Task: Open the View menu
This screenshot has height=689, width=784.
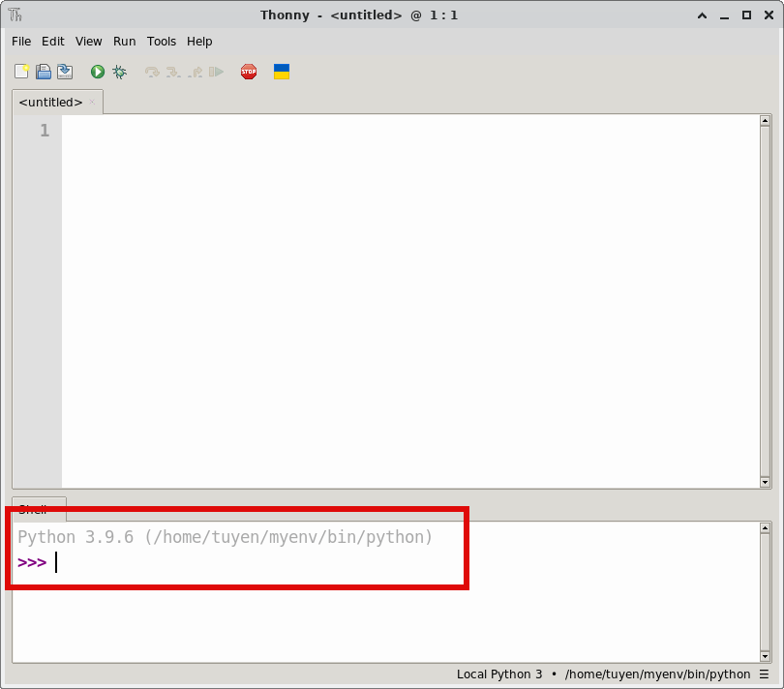Action: (x=89, y=42)
